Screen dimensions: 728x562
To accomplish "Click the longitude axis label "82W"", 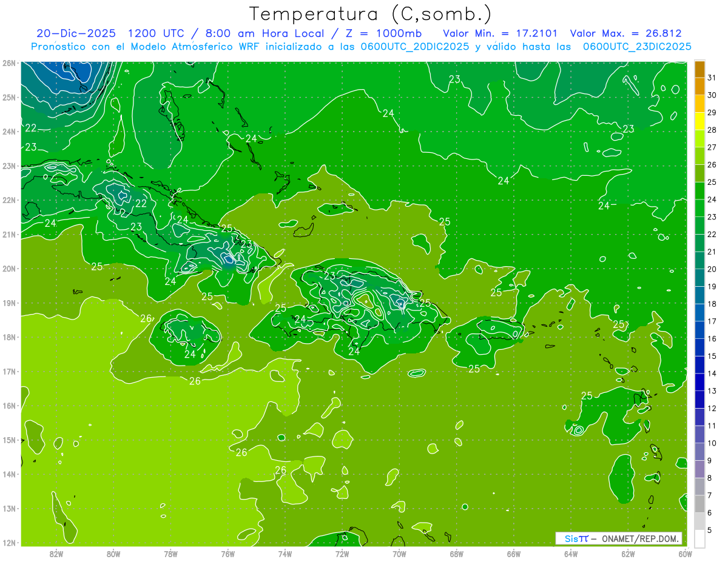I will [x=56, y=554].
